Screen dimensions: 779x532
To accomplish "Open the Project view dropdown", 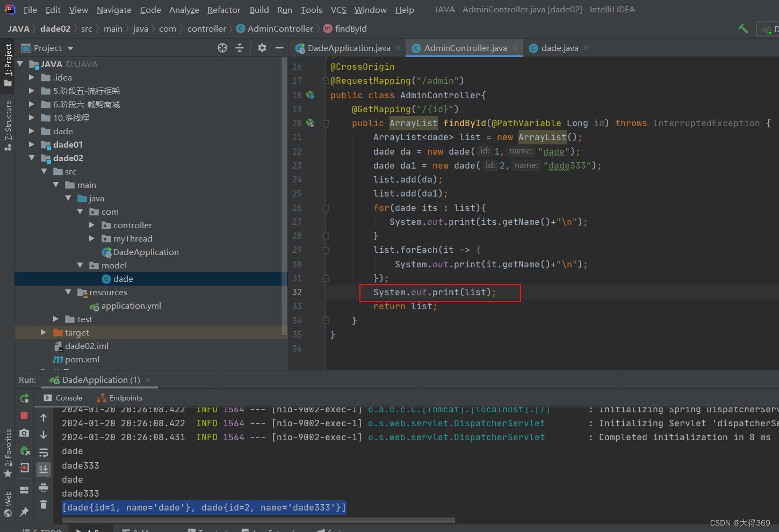I will (70, 48).
